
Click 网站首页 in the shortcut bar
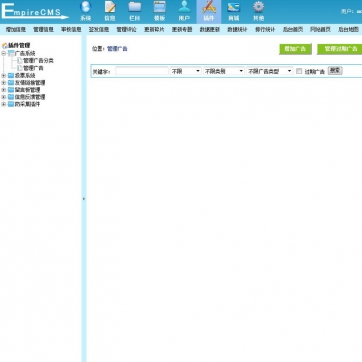click(x=320, y=30)
